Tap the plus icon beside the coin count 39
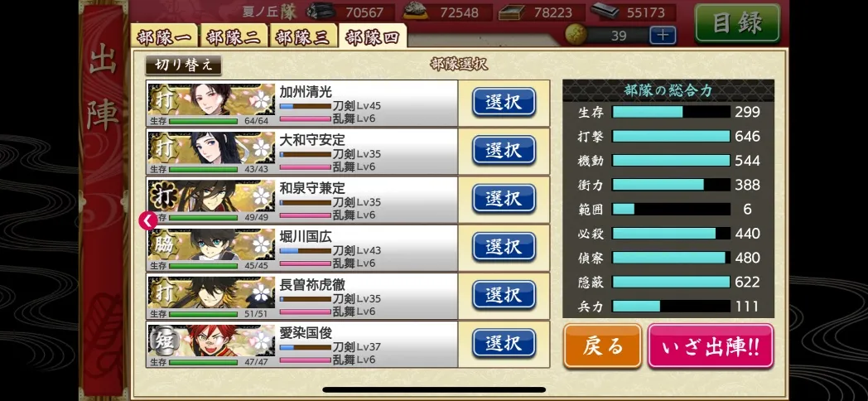This screenshot has width=868, height=401. point(663,36)
